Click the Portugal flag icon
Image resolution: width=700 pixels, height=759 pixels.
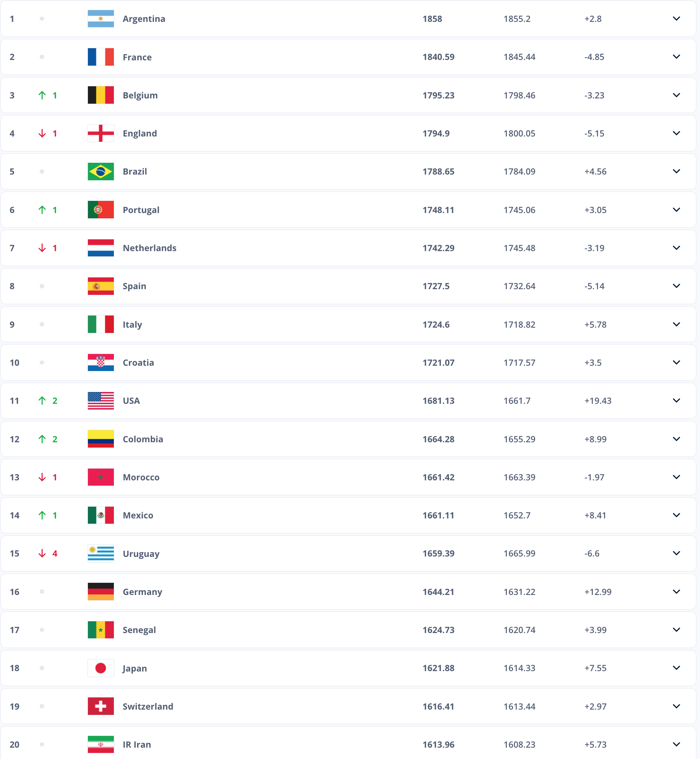(x=100, y=210)
